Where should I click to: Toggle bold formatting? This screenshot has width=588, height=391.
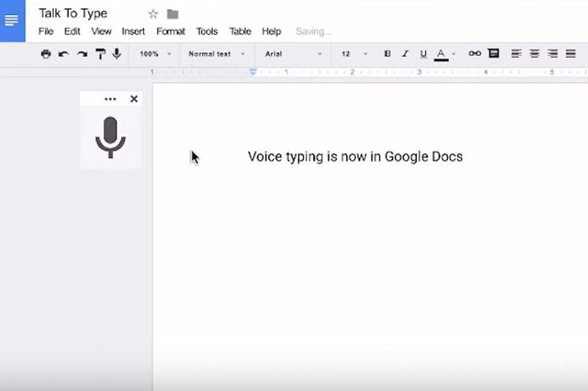(387, 54)
